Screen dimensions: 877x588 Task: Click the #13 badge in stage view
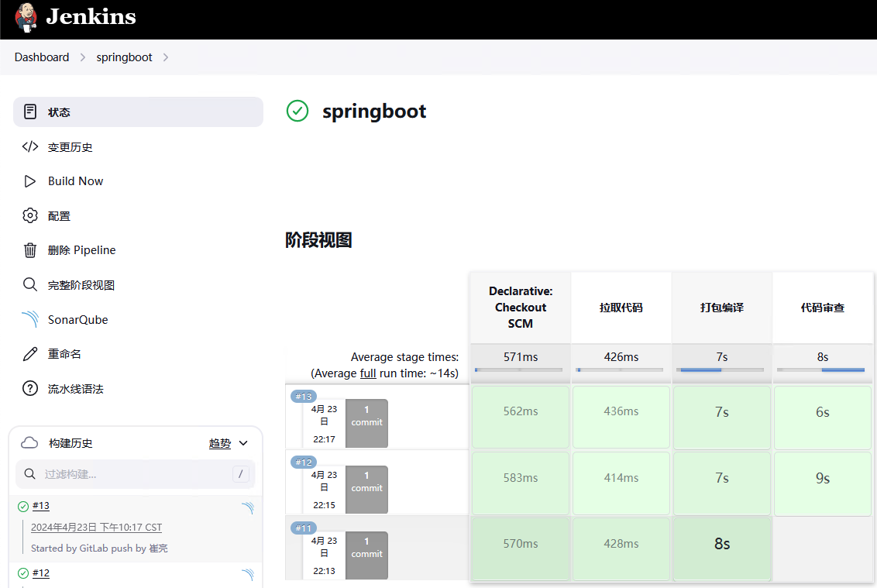[x=304, y=396]
